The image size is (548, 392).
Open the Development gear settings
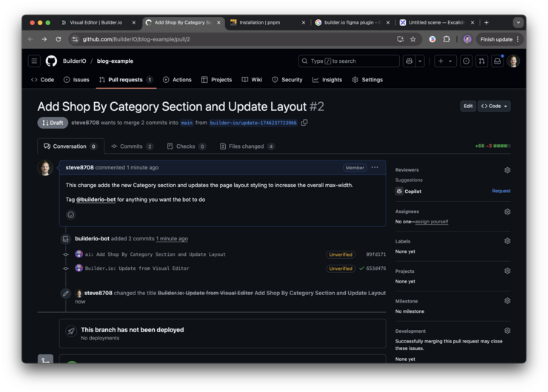(507, 331)
